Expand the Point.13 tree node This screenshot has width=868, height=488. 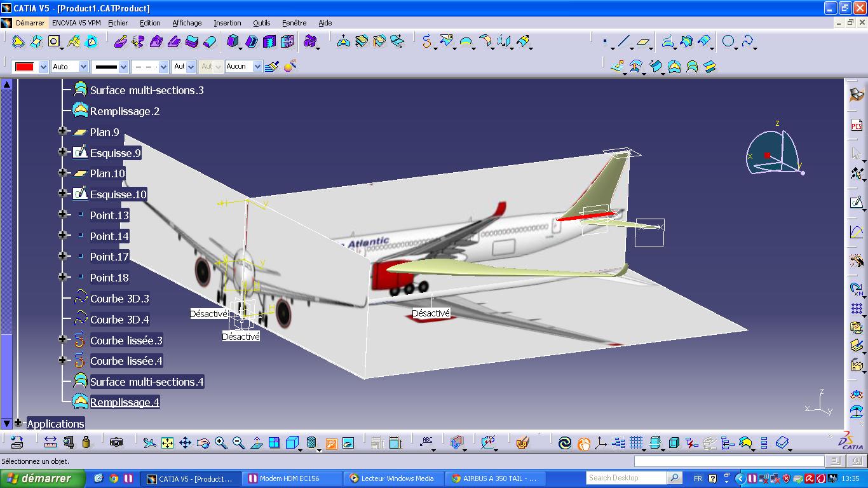pos(62,214)
